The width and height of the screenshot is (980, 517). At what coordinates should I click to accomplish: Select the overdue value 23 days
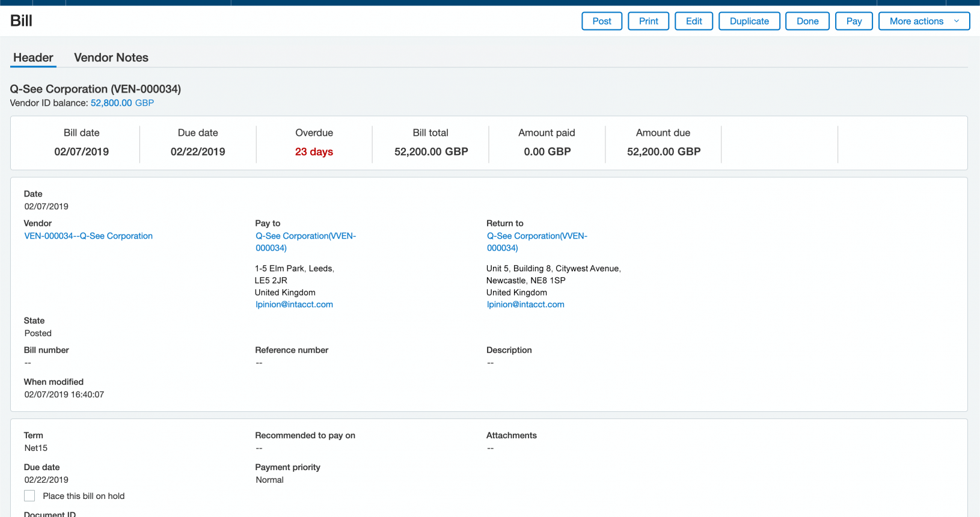pos(314,151)
